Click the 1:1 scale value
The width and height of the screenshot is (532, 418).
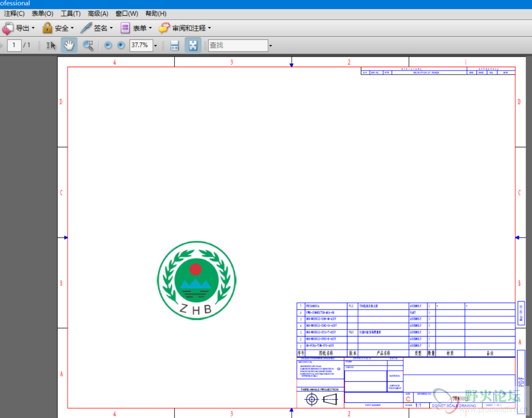coord(418,406)
